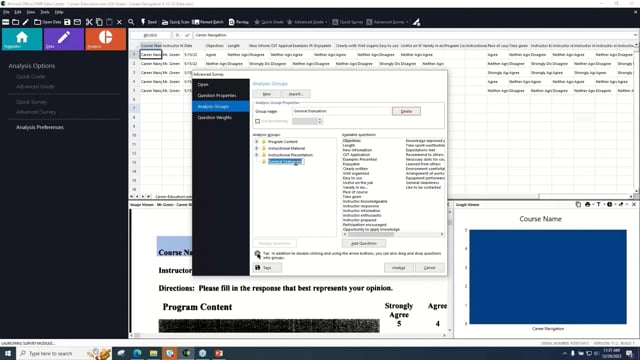Image resolution: width=640 pixels, height=360 pixels.
Task: Click the Delete X toolbar icon
Action: pos(119,22)
